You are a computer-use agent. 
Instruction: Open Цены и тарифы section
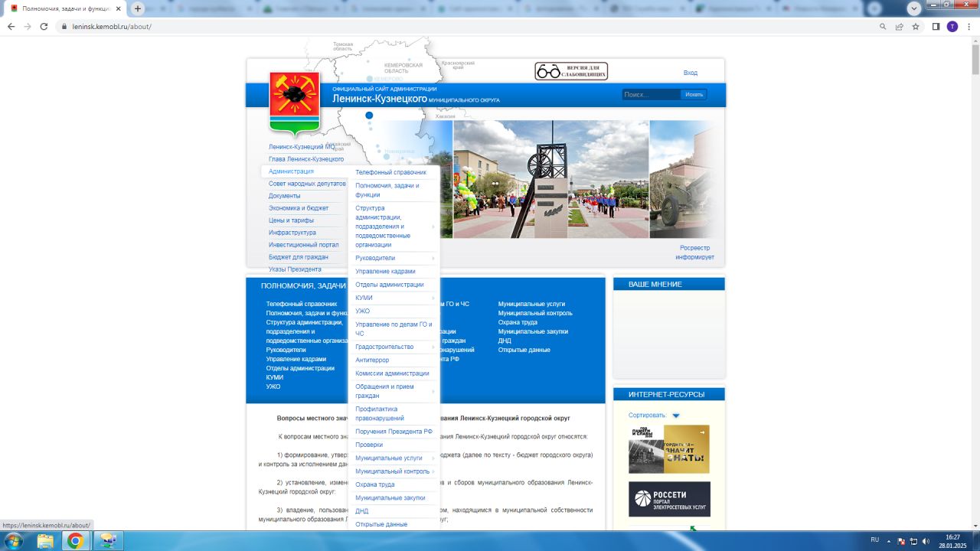[291, 220]
